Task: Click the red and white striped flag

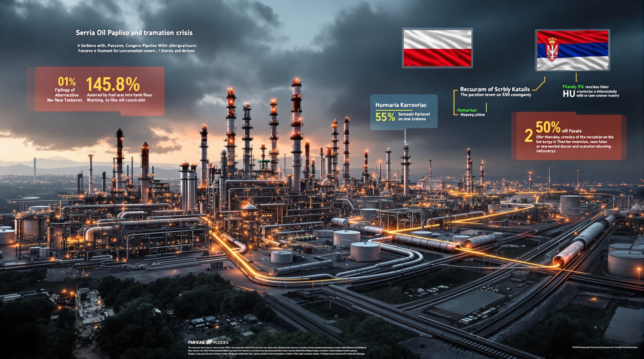Action: pos(437,48)
